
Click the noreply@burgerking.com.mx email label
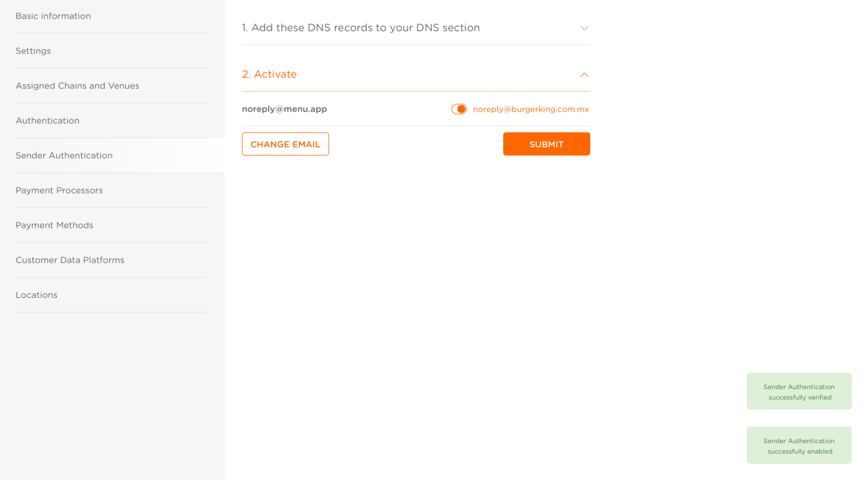[531, 109]
